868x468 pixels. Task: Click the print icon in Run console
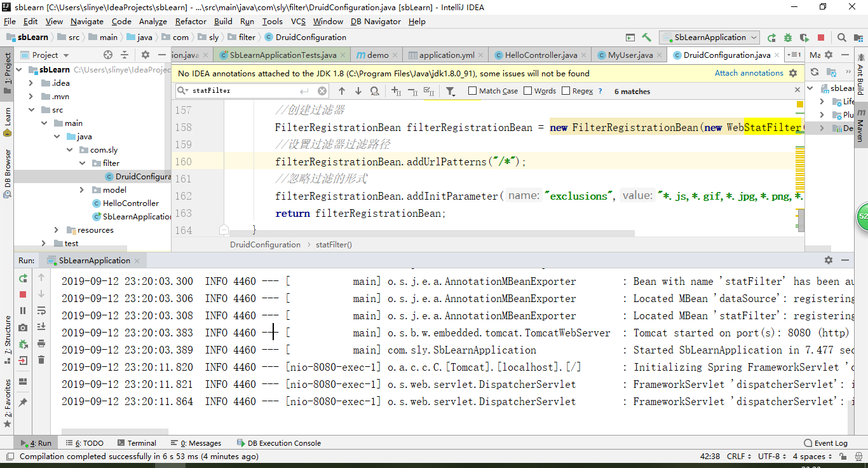[x=41, y=343]
